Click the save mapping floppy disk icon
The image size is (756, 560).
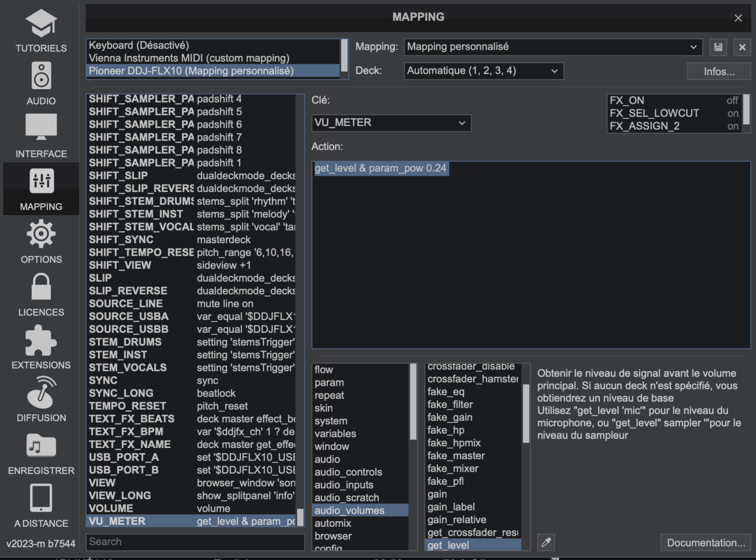coord(718,47)
